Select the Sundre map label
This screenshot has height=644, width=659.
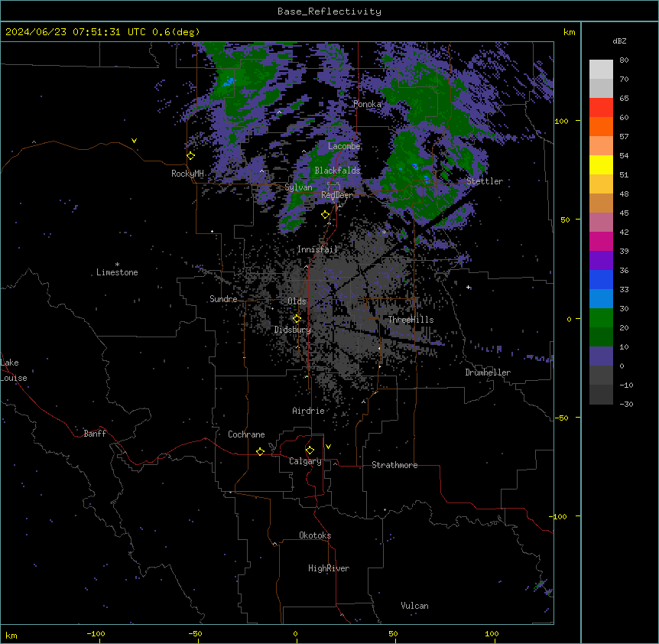tap(223, 299)
